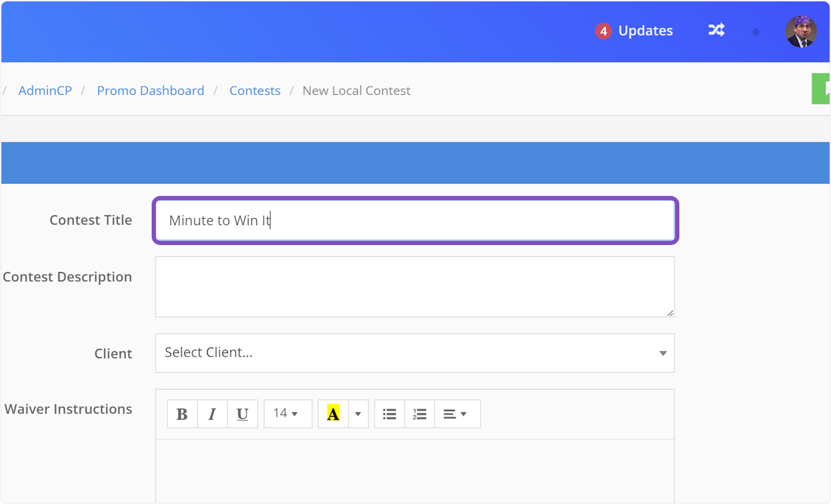Go to AdminCP breadcrumb
Screen dimensions: 831x504
tap(45, 91)
